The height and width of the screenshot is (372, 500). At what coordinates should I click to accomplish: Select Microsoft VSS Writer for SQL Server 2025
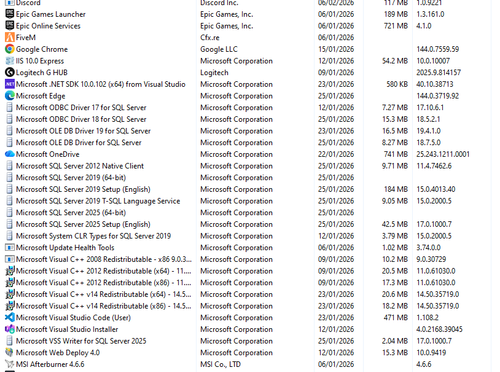tap(81, 341)
